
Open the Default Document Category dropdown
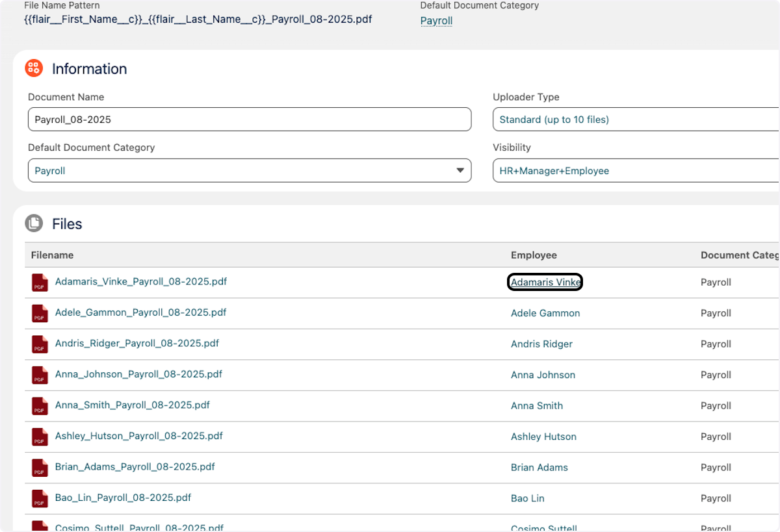pyautogui.click(x=249, y=171)
